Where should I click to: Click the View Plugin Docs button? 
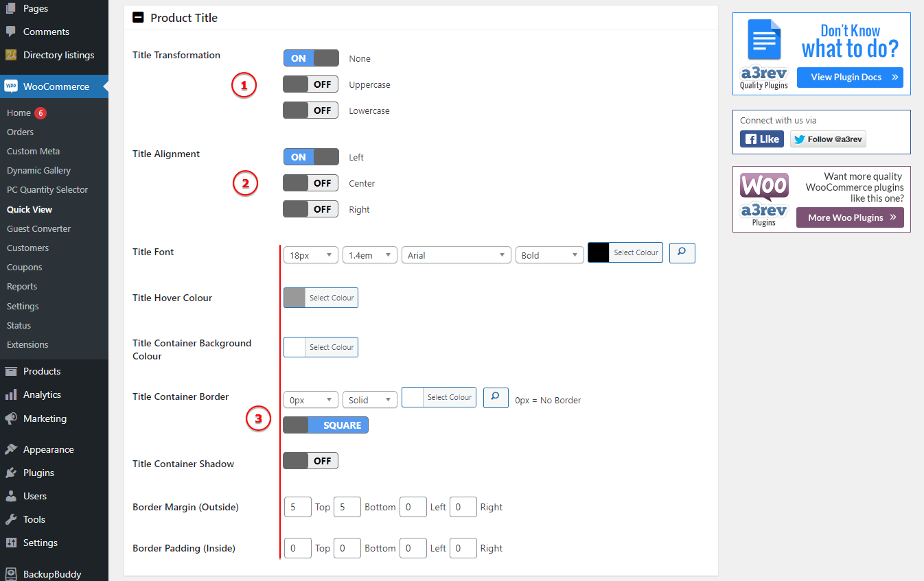pos(849,78)
